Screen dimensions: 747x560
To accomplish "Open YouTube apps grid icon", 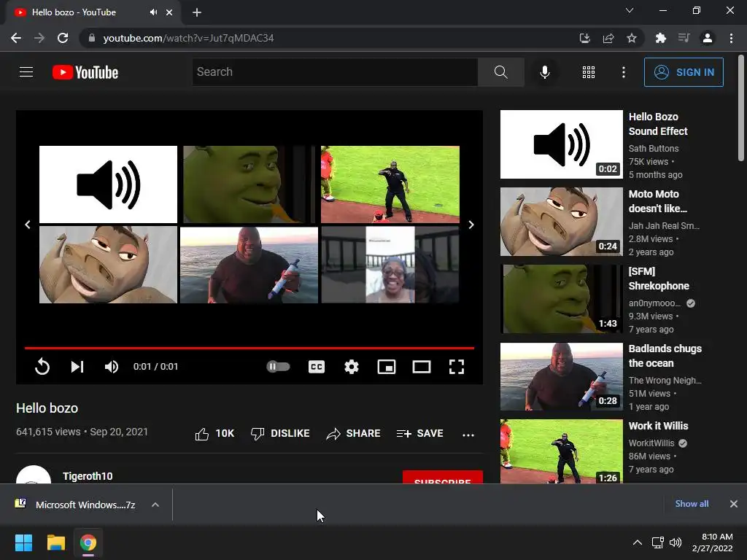I will click(589, 72).
